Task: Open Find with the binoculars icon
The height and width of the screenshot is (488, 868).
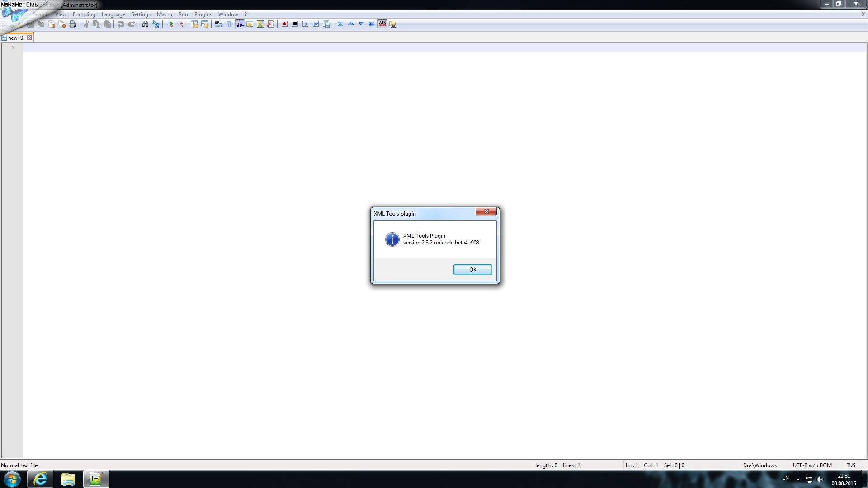Action: point(145,24)
